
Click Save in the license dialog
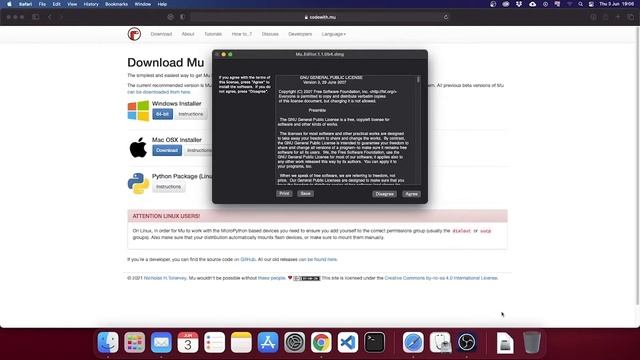305,193
